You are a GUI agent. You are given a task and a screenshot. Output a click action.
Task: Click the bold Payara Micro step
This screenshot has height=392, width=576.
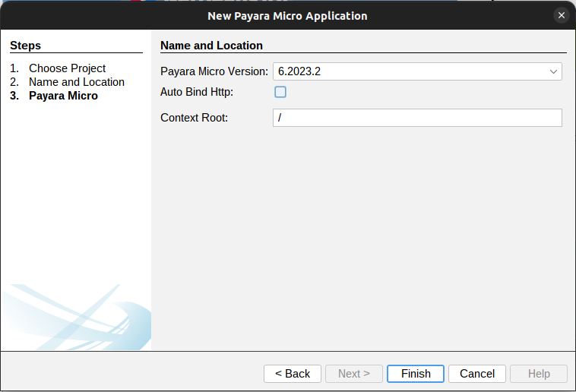tap(63, 96)
